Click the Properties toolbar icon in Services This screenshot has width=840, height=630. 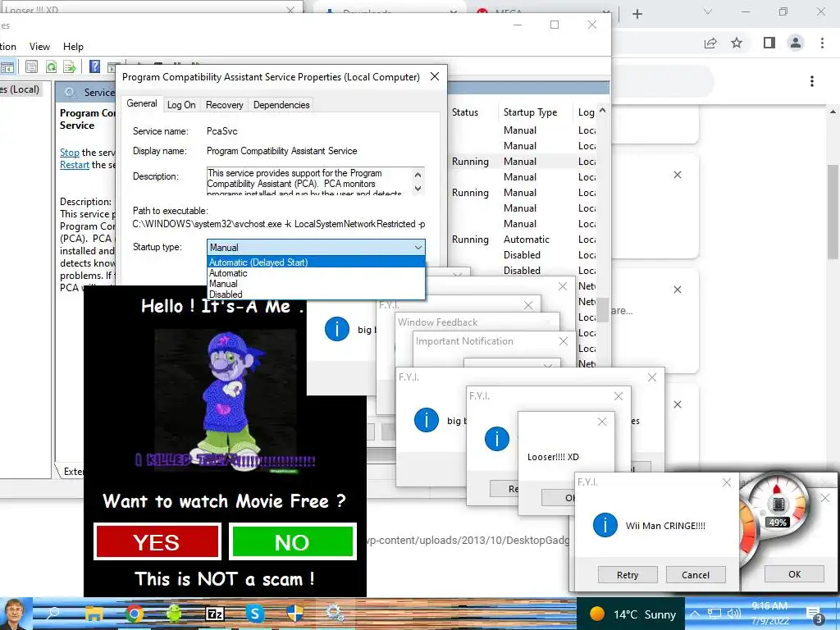coord(32,66)
